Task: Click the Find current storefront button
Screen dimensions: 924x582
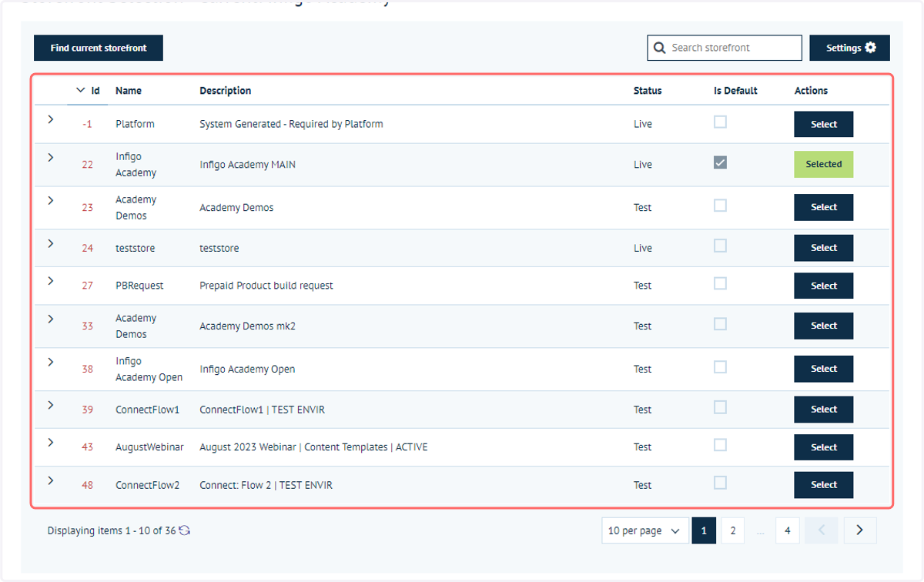Action: [x=99, y=48]
